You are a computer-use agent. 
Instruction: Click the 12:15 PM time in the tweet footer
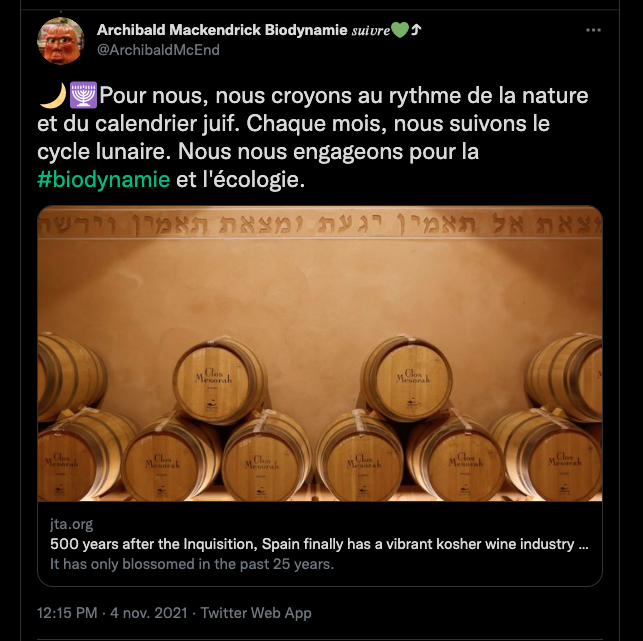(67, 613)
